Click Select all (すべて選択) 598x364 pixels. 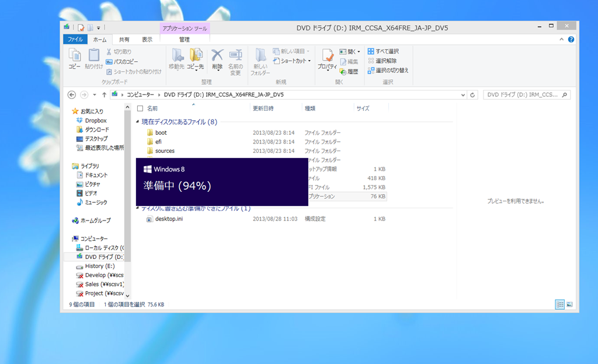(x=383, y=51)
